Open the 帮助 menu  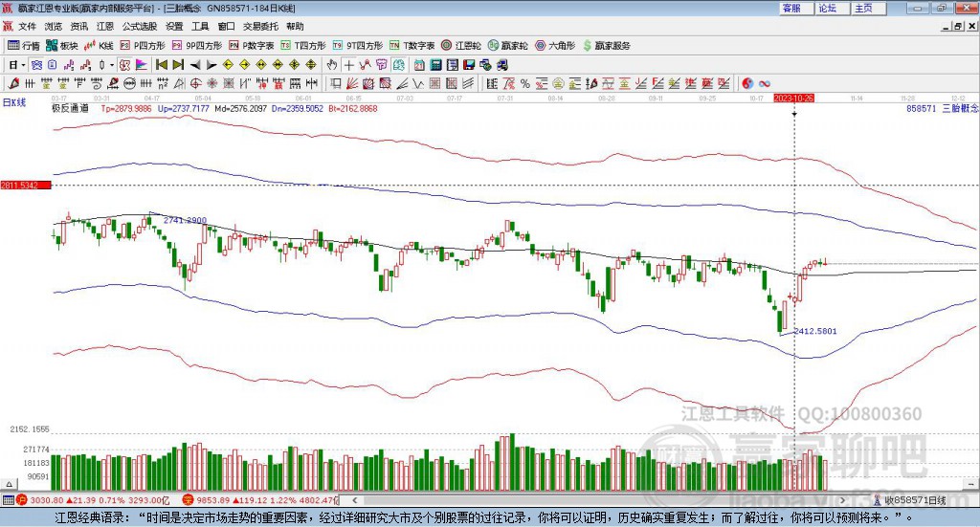coord(295,26)
